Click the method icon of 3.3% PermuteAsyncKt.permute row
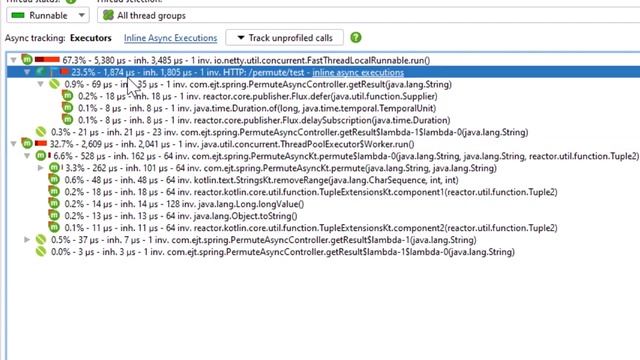The height and width of the screenshot is (360, 640). [54, 167]
